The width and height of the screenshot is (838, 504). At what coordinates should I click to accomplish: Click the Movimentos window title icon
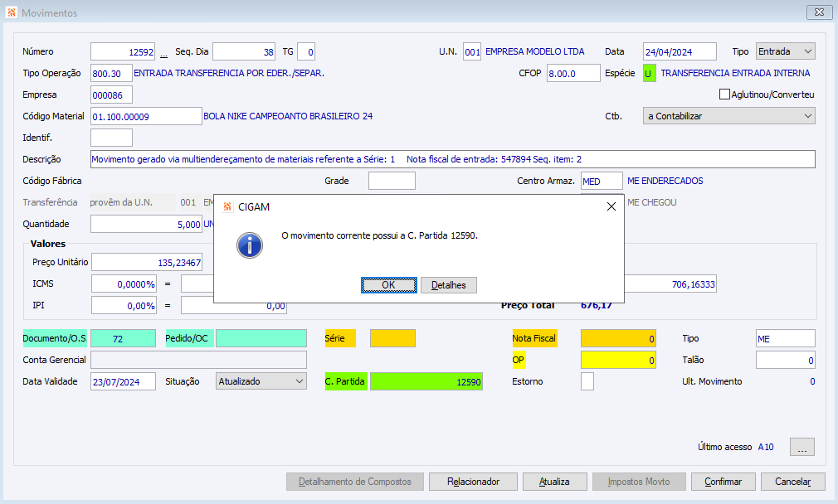pyautogui.click(x=12, y=12)
